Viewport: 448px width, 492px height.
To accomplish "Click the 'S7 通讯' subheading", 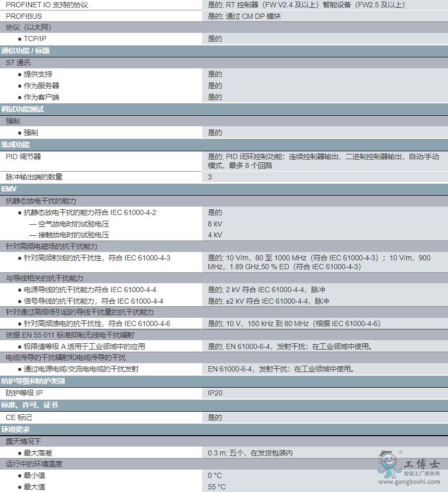I will pos(18,63).
